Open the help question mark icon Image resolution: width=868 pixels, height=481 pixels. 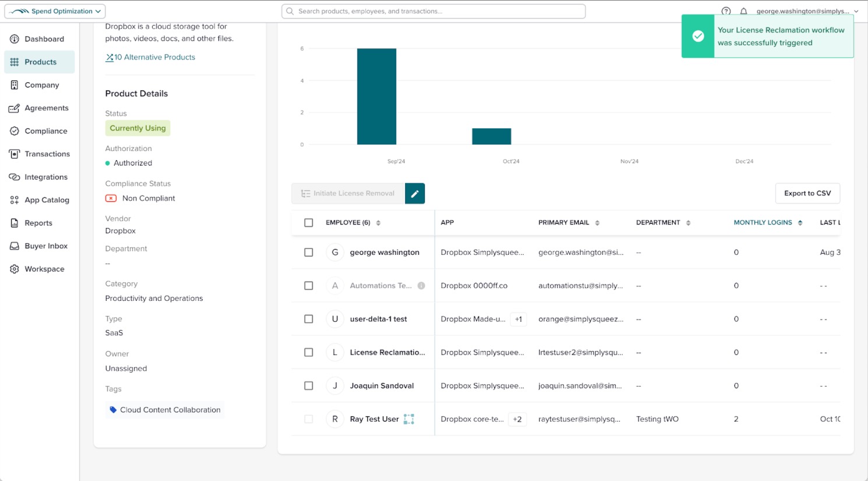click(726, 11)
